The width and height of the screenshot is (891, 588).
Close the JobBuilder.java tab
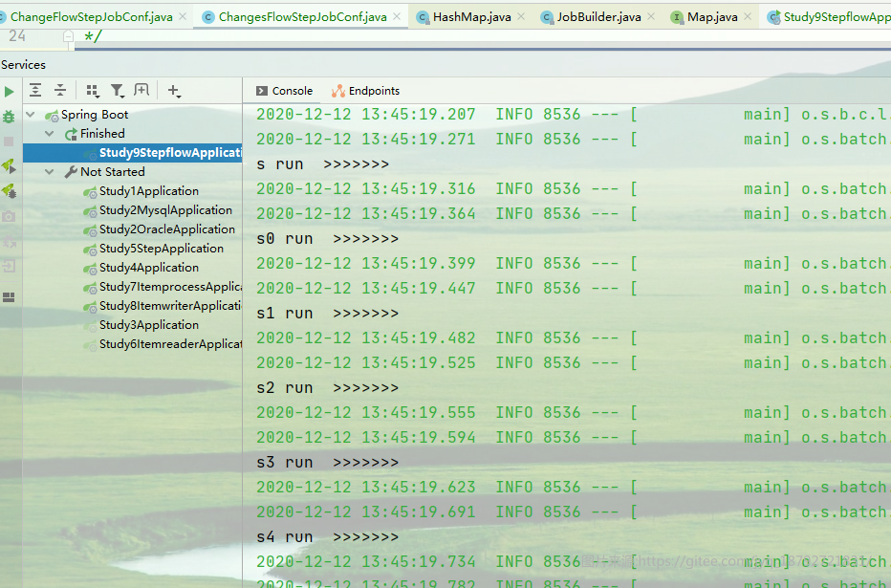pos(651,17)
